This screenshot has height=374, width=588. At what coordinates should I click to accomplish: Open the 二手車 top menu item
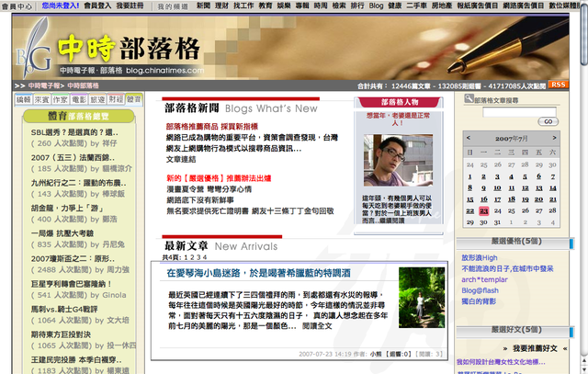tap(416, 6)
